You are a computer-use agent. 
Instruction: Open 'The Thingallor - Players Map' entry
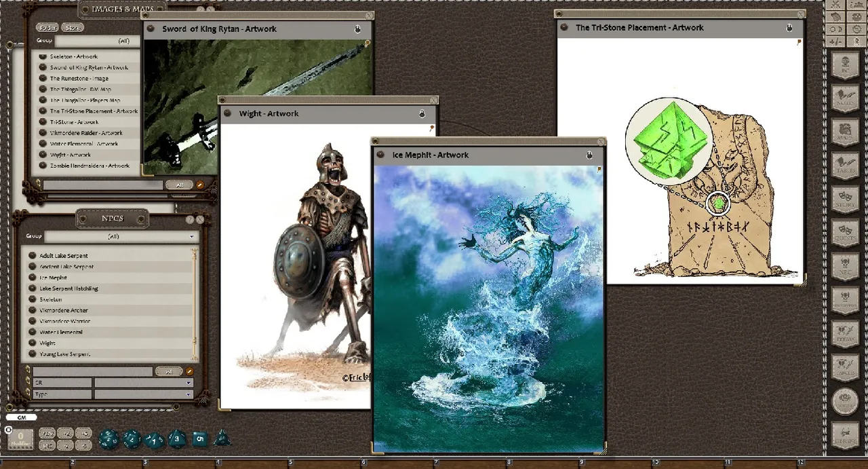[x=85, y=100]
